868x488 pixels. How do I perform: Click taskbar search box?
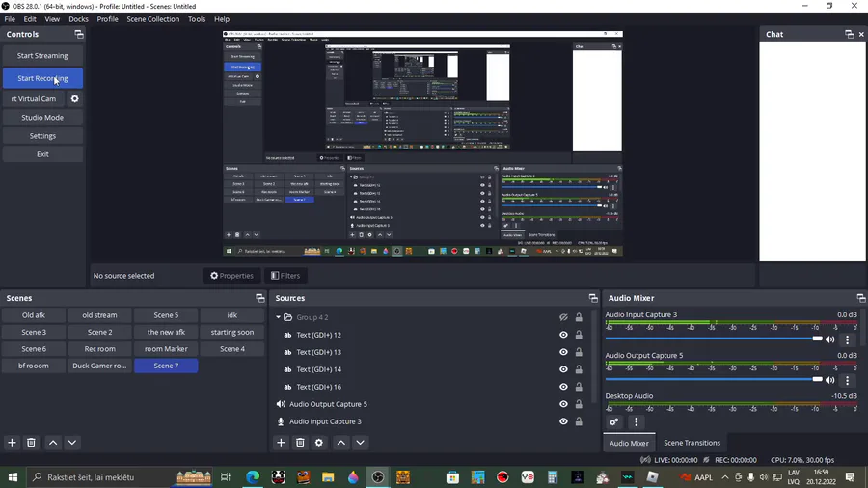click(121, 477)
